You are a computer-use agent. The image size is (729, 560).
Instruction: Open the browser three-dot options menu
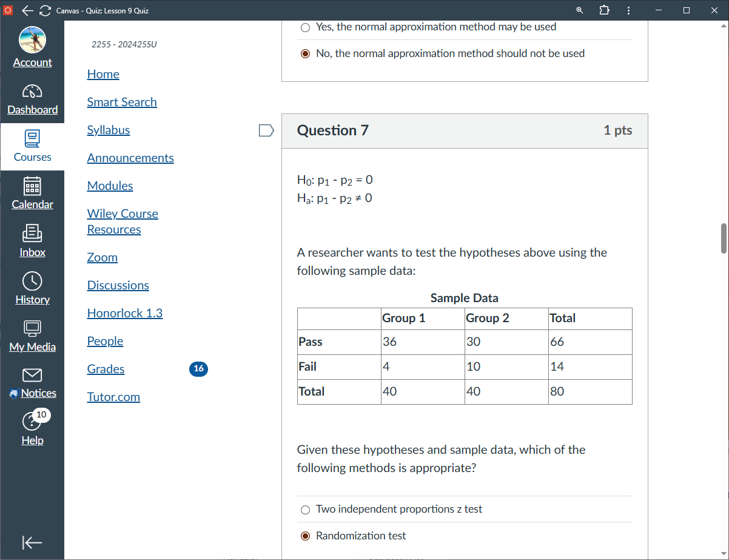point(628,10)
